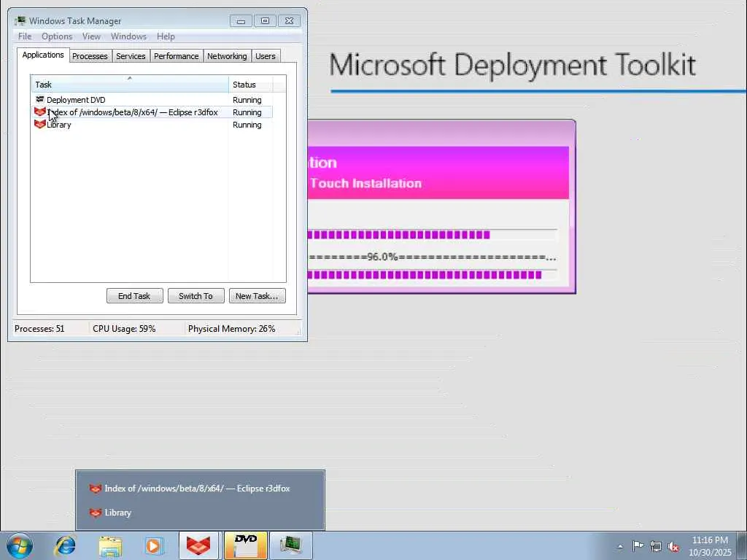The height and width of the screenshot is (560, 747).
Task: Click the Touch Installation heading
Action: tap(366, 183)
